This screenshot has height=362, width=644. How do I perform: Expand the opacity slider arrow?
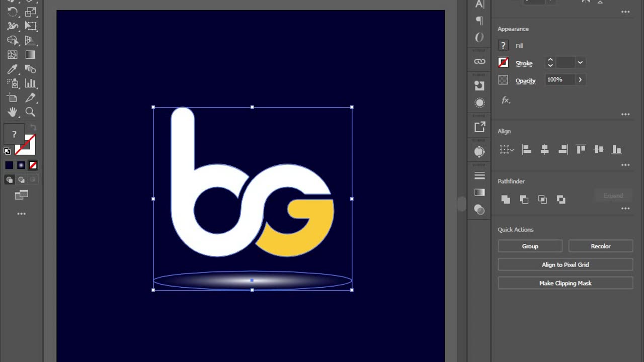[x=580, y=79]
